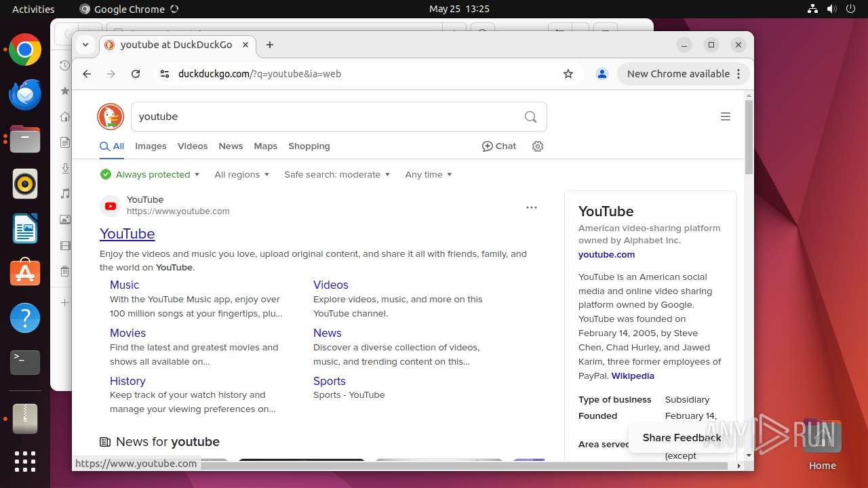The width and height of the screenshot is (868, 488).
Task: Open the tab search dropdown arrow
Action: (x=85, y=45)
